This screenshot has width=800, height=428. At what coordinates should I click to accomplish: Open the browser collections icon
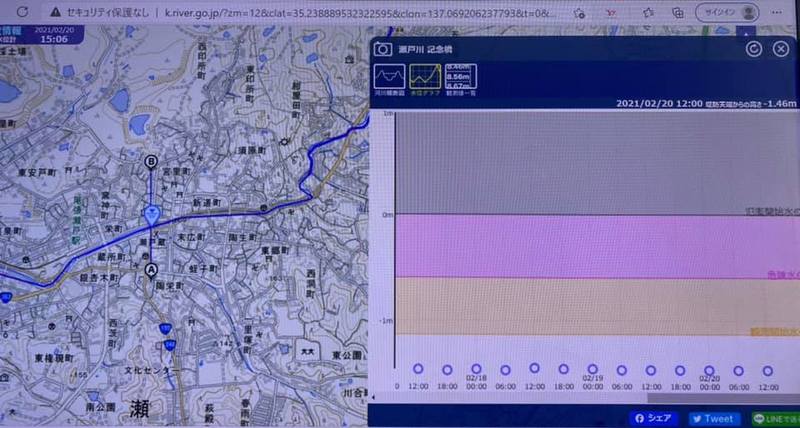679,12
